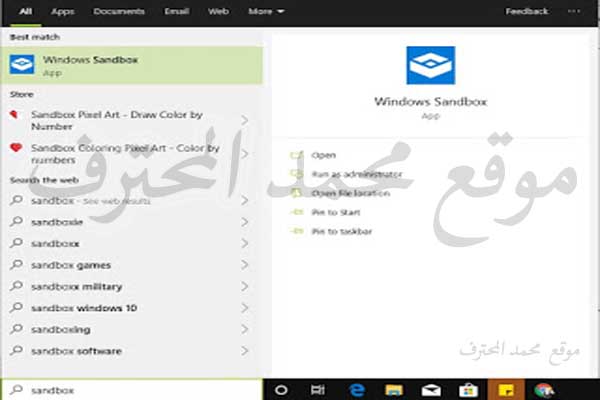Choose Pin to taskbar
600x400 pixels.
tap(342, 232)
